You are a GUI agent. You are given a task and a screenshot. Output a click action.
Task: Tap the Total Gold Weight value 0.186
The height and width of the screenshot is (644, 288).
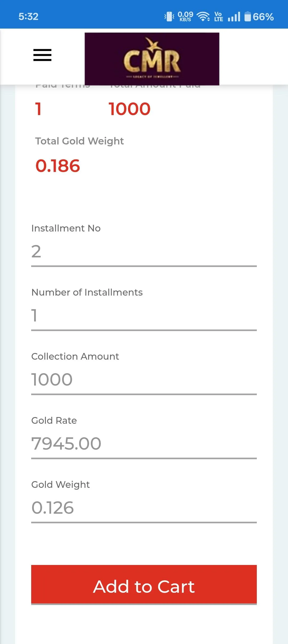point(58,166)
